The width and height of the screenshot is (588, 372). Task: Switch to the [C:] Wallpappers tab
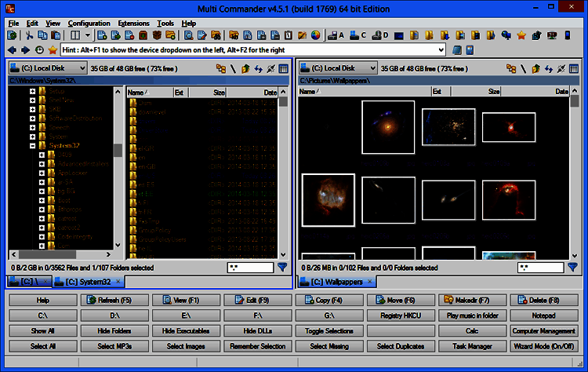[335, 281]
